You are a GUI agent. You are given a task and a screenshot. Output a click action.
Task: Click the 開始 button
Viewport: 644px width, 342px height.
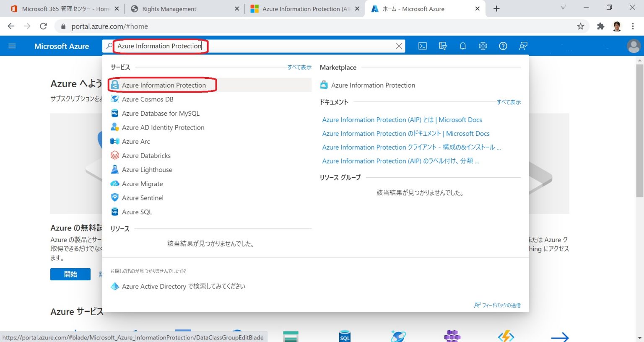point(70,274)
